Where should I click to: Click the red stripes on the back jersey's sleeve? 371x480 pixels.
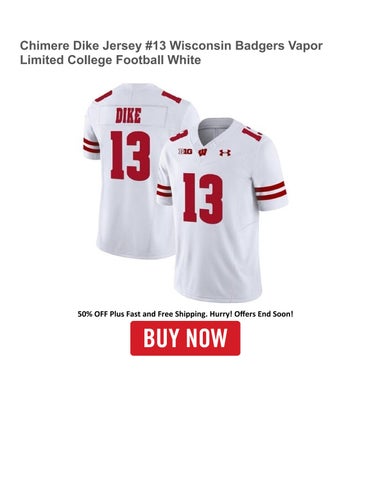point(91,146)
